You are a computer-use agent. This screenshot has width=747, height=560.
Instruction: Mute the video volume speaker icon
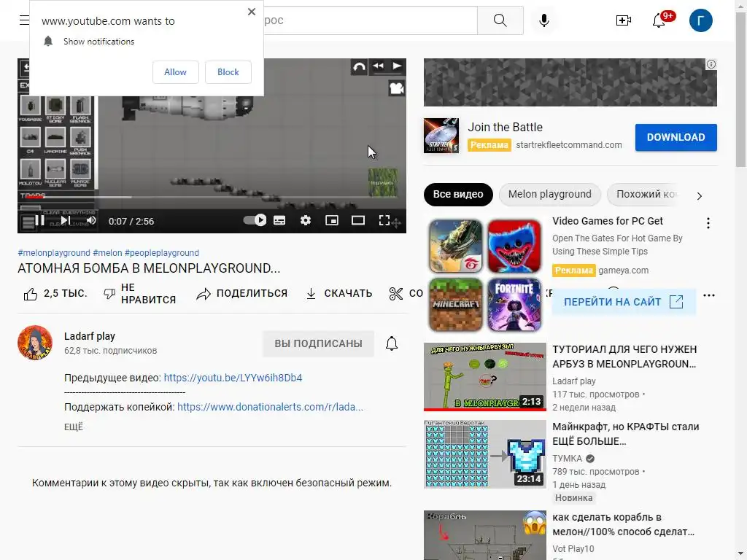[91, 220]
